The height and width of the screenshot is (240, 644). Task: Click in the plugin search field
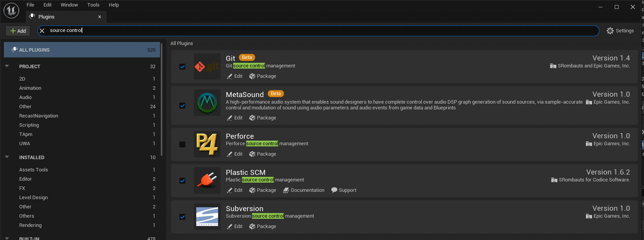point(318,31)
